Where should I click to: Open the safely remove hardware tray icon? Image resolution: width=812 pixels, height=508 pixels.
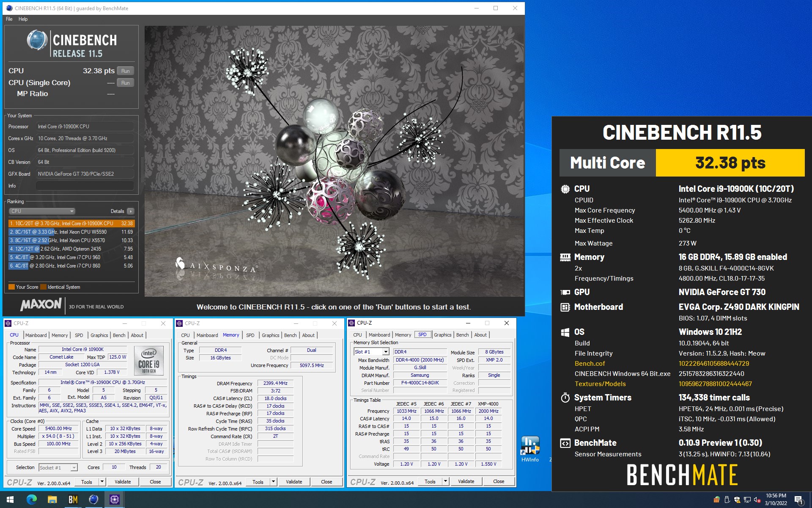(727, 500)
